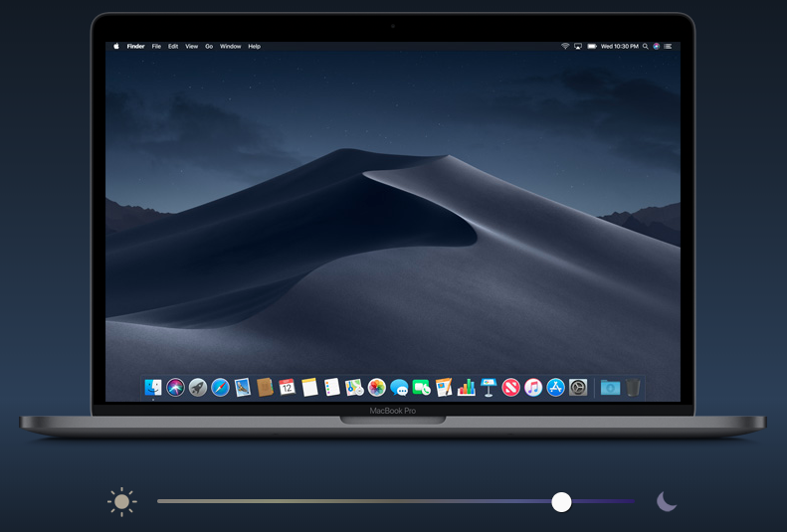Click the moon icon for dark mode
787x532 pixels.
pyautogui.click(x=667, y=502)
